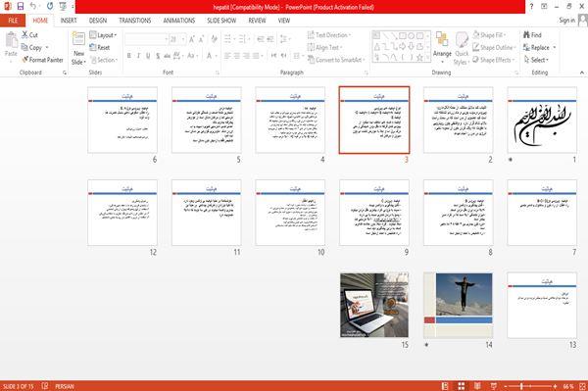Image resolution: width=588 pixels, height=391 pixels.
Task: Open the Layout dropdown
Action: pyautogui.click(x=103, y=35)
